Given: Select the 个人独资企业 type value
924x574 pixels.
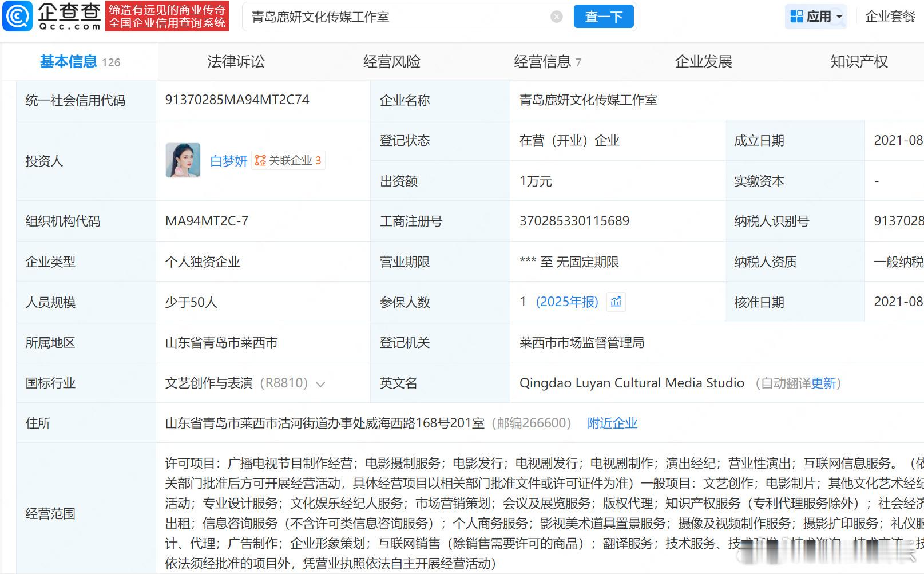Looking at the screenshot, I should [x=203, y=262].
